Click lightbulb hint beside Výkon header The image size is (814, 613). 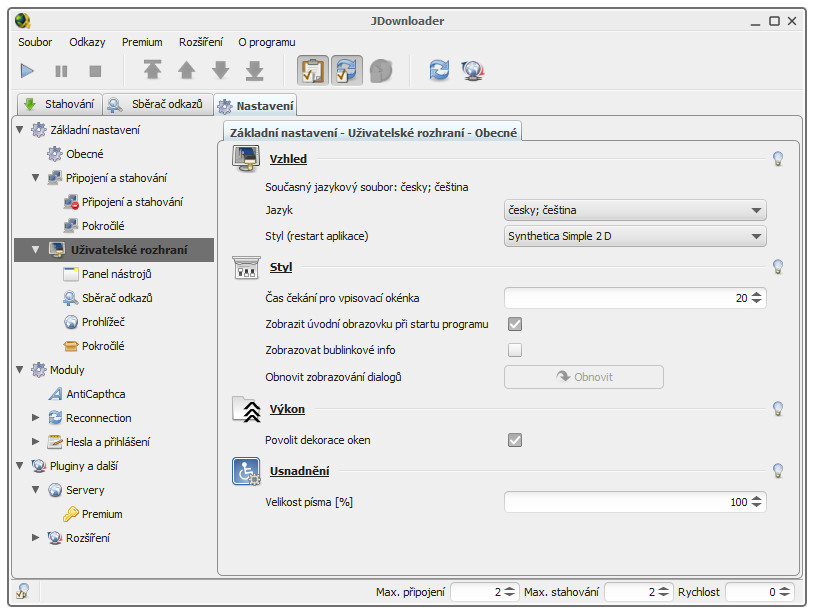[778, 408]
